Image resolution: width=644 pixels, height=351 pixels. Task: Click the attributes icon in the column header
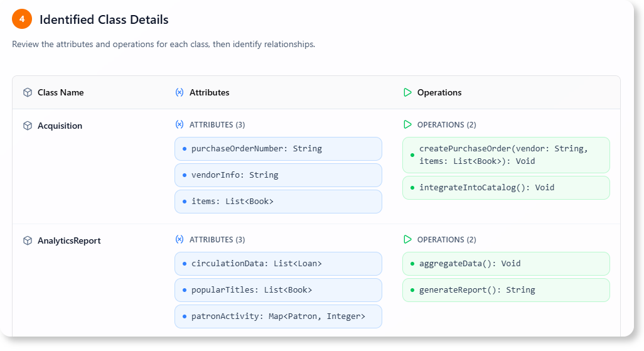click(x=180, y=92)
